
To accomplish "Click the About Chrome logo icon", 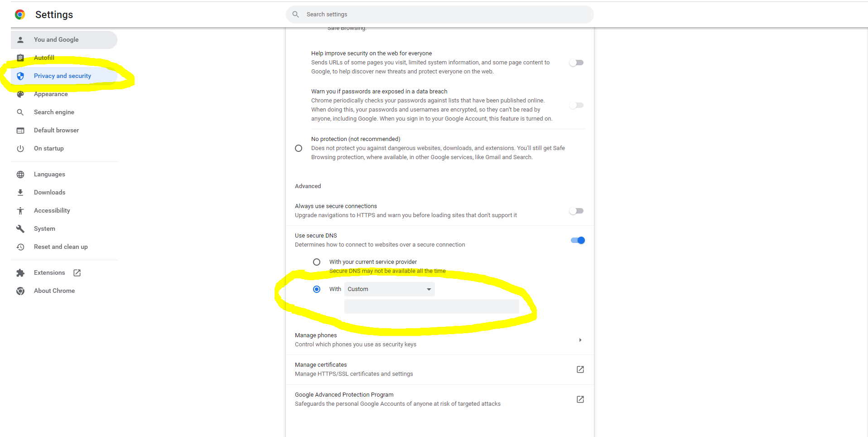I will point(20,291).
